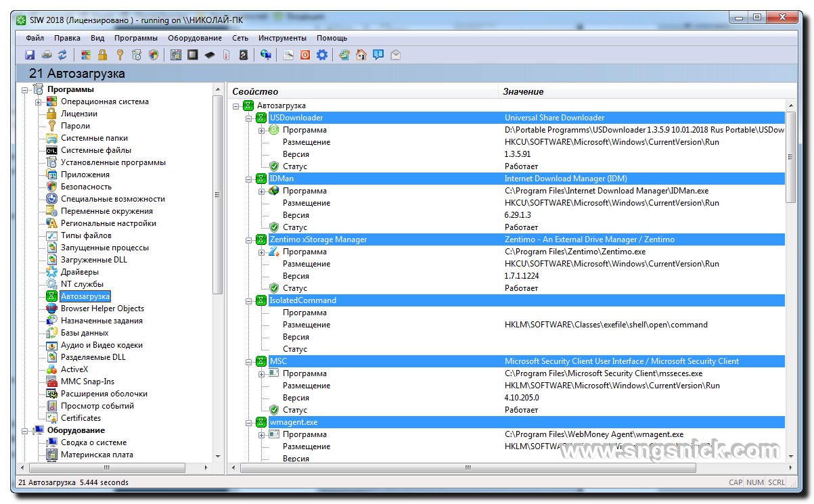Click the Значение column header

647,91
